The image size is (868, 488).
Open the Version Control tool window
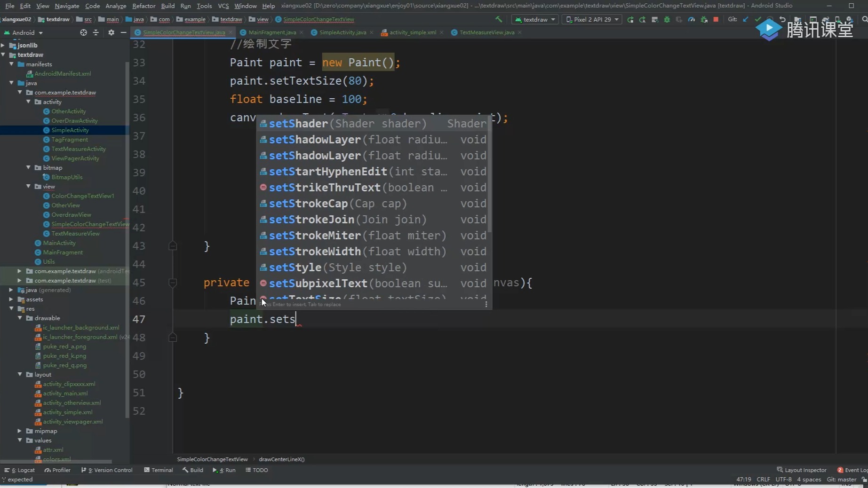[107, 470]
